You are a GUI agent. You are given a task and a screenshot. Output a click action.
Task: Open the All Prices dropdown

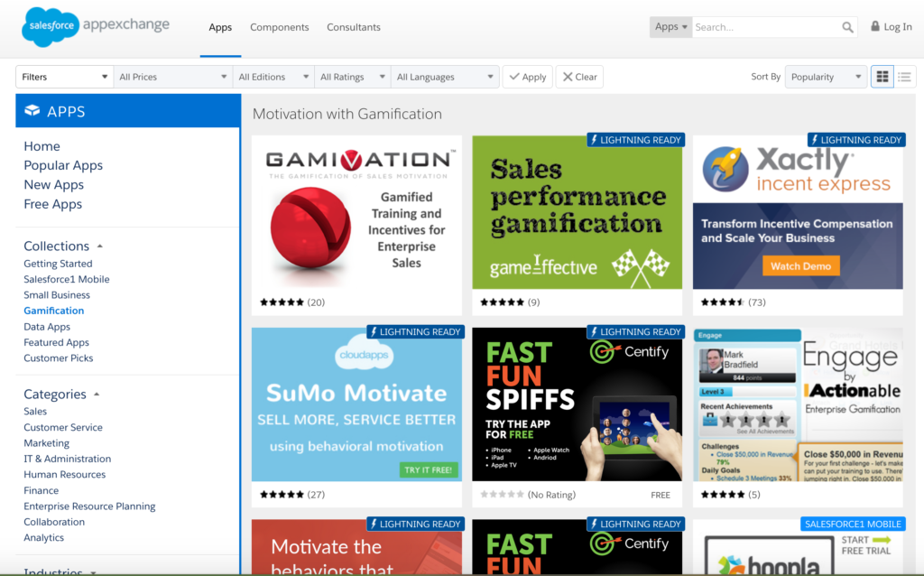tap(172, 77)
